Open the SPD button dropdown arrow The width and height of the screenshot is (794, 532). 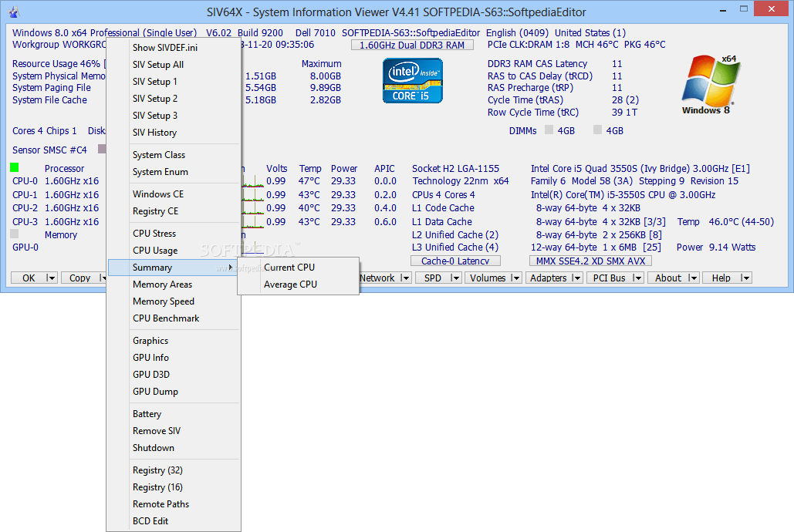(455, 278)
